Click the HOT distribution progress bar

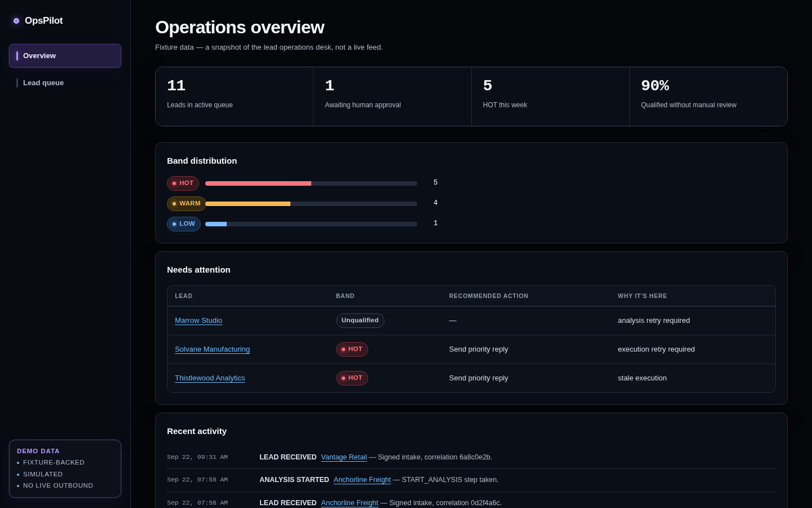tap(311, 183)
